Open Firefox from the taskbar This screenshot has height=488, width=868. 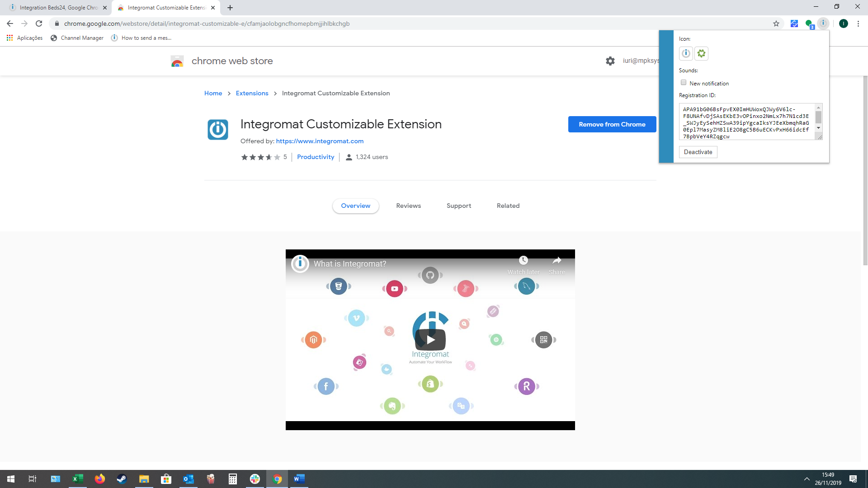click(100, 479)
